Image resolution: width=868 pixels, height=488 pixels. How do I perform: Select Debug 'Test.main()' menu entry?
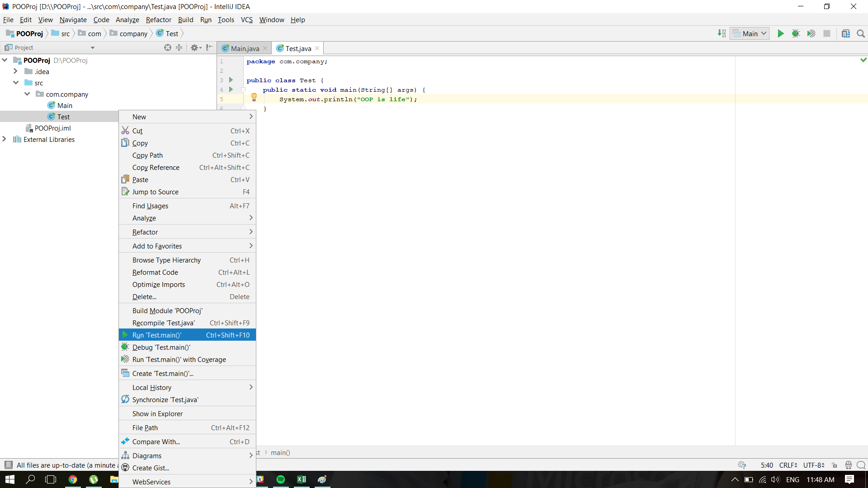(x=187, y=347)
